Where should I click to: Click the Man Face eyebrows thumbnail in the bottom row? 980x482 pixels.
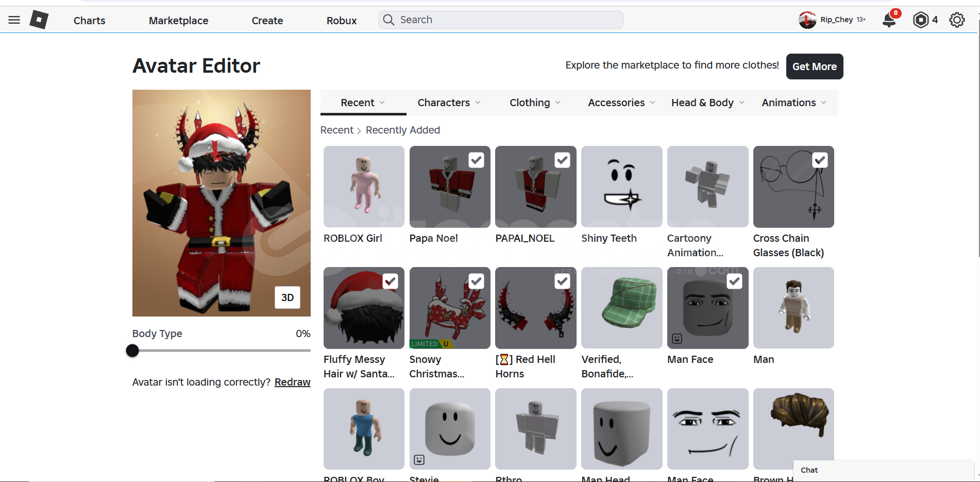708,429
